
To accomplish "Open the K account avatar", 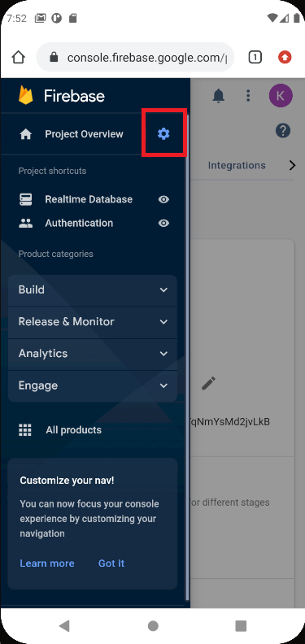I will pos(281,96).
